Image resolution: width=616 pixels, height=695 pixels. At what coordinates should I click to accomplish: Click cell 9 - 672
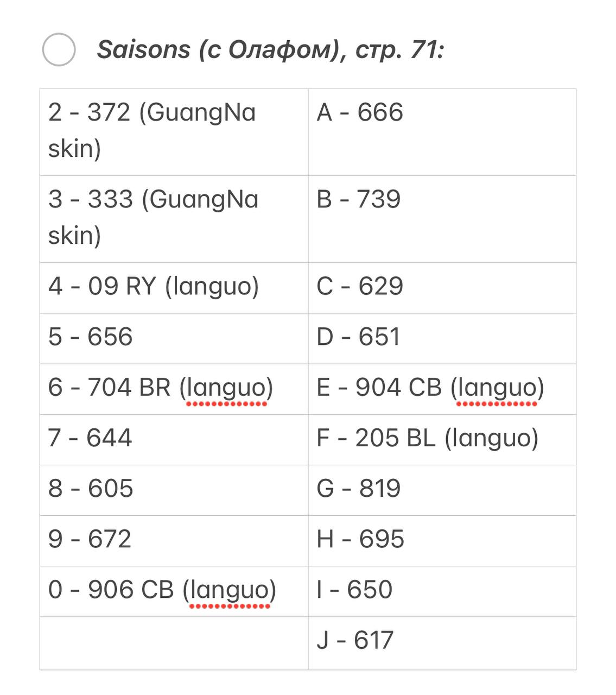coord(174,540)
